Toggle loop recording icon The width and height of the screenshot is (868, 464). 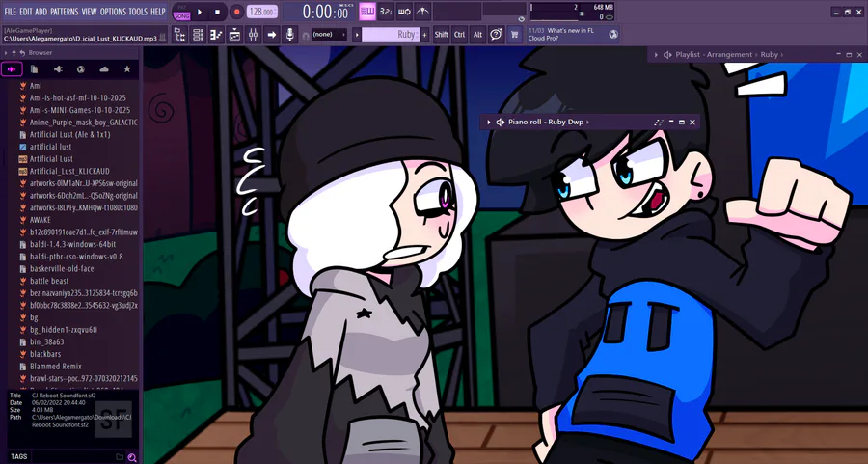pos(404,11)
